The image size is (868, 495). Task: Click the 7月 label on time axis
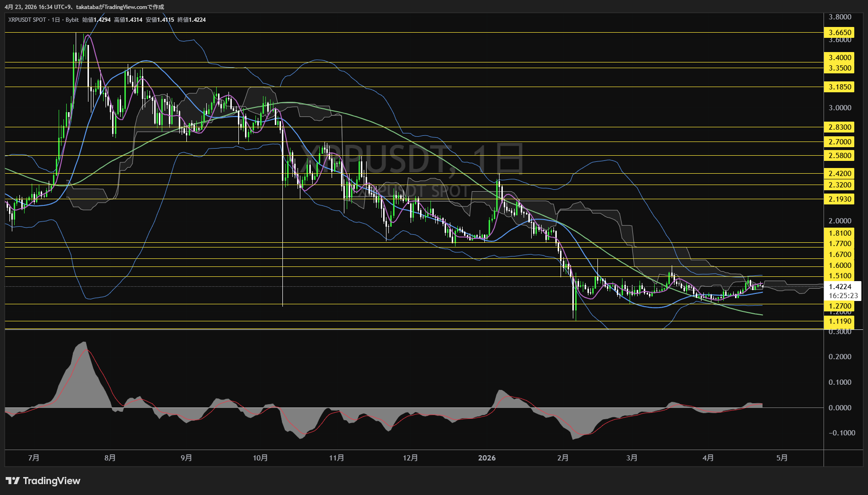tap(34, 458)
